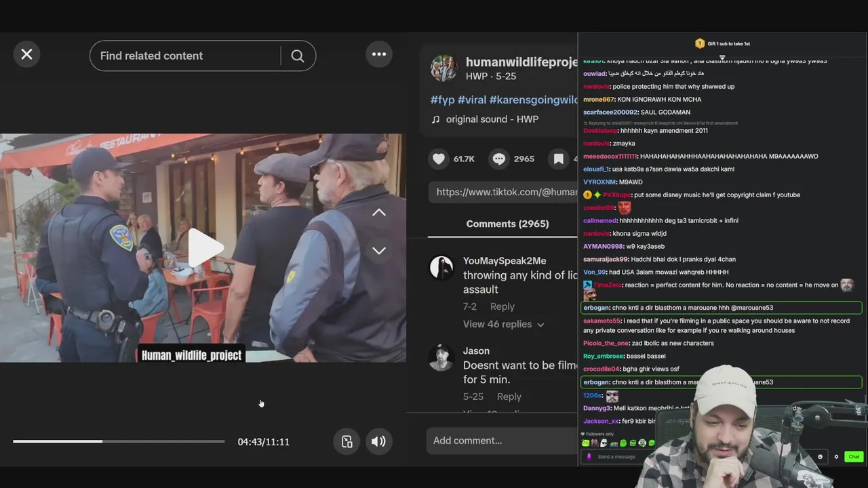This screenshot has width=868, height=488.
Task: Click the comment bubble icon showing 2965
Action: 499,159
